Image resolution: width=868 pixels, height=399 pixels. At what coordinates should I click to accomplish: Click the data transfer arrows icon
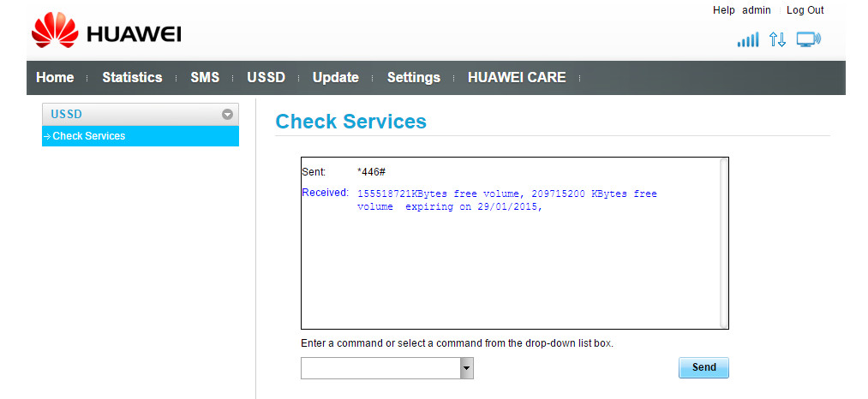point(777,39)
